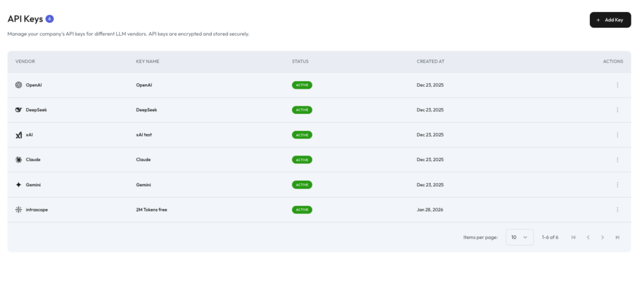Click the Claude starburst logo icon

coord(19,160)
